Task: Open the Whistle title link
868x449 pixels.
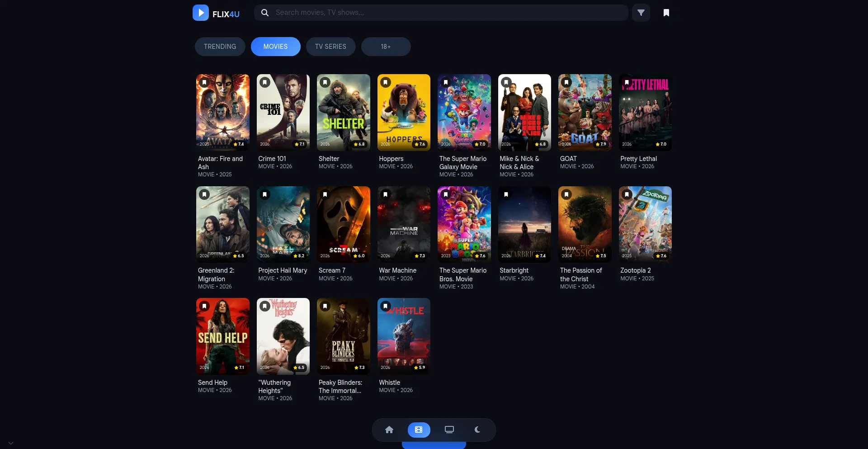Action: click(x=389, y=383)
